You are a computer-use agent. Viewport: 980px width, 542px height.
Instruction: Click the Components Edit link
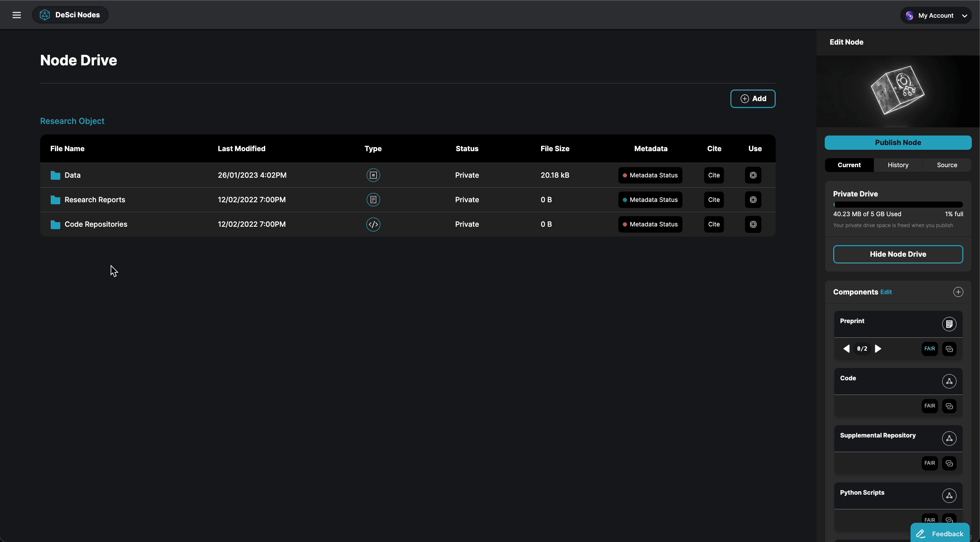[x=886, y=292]
